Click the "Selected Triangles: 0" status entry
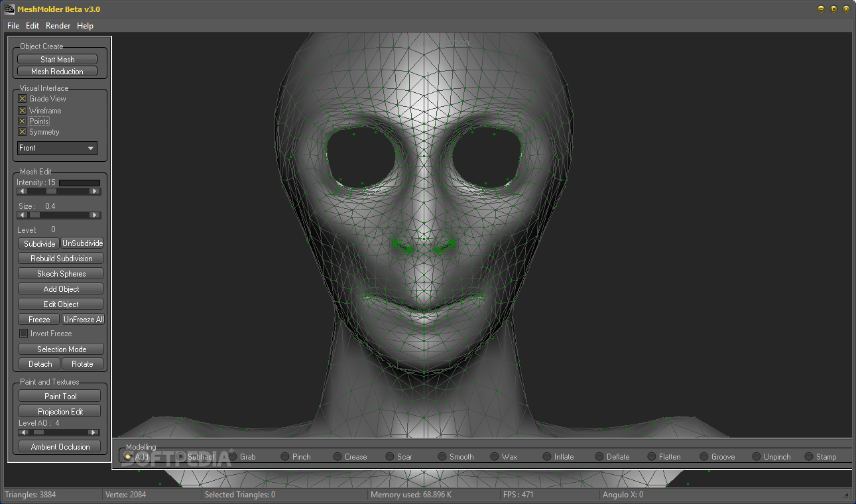 tap(240, 495)
